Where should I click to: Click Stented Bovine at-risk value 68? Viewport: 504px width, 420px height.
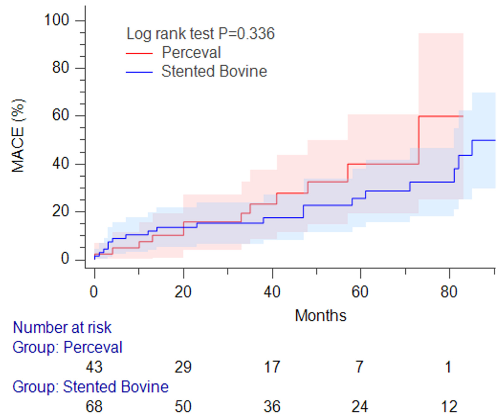pyautogui.click(x=94, y=407)
